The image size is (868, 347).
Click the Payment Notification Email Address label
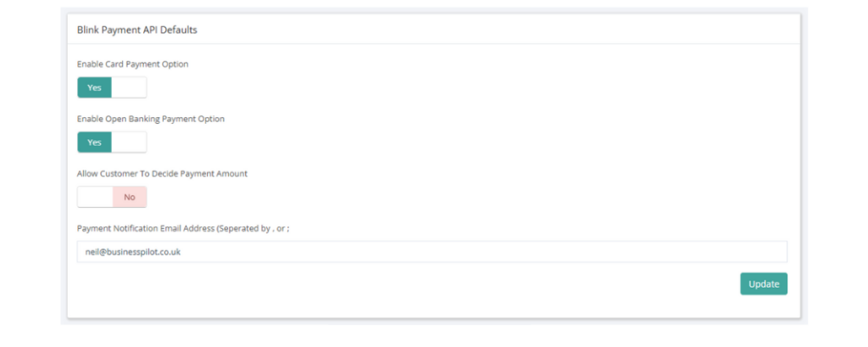(x=183, y=228)
